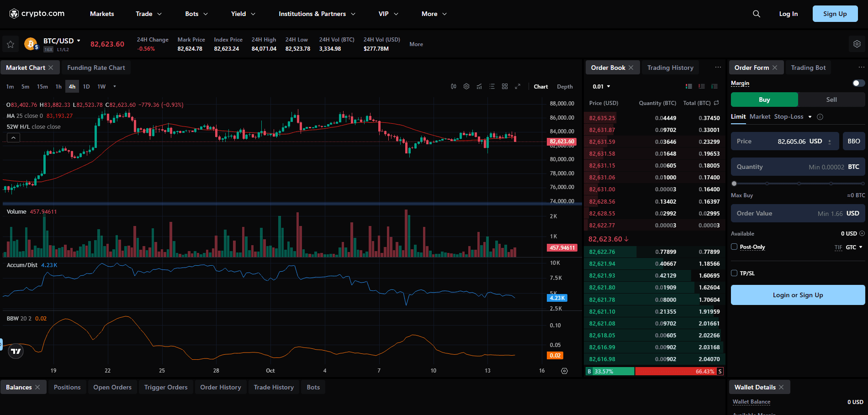Click the Quantity input field
The image size is (868, 415).
[798, 167]
